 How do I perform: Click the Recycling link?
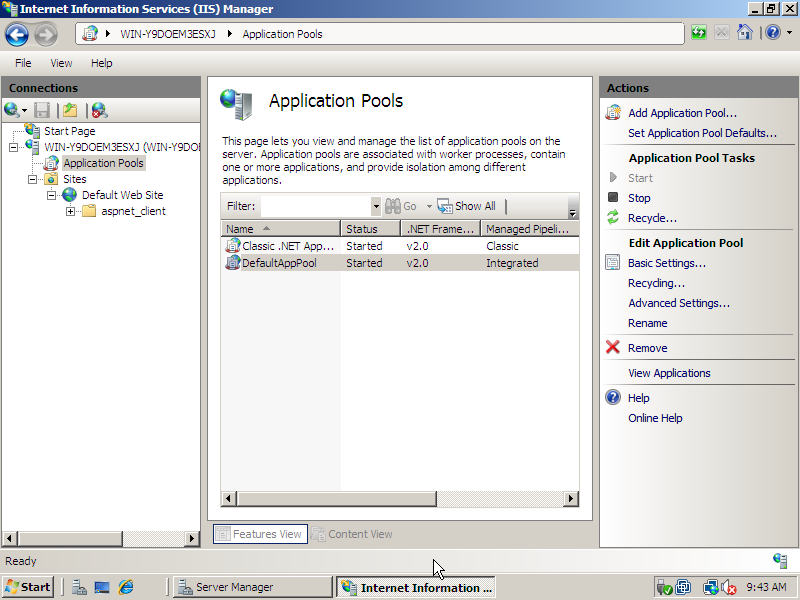point(656,283)
